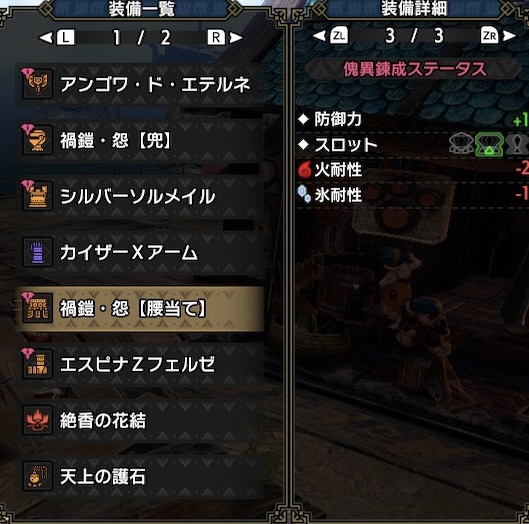
Task: Open the 装備詳細 panel header
Action: click(414, 9)
